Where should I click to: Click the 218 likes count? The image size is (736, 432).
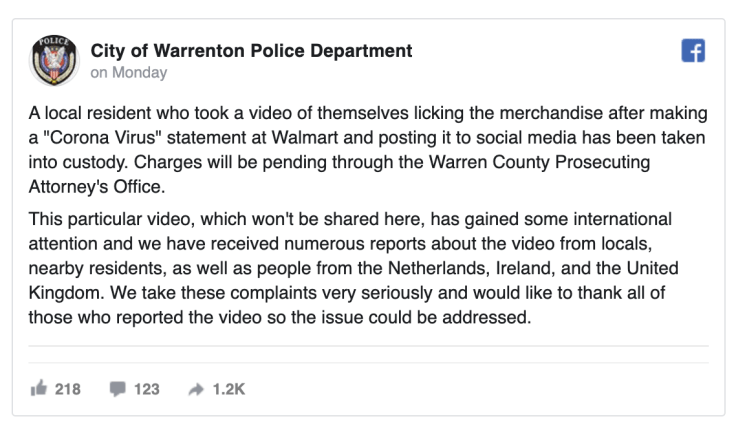coord(68,389)
